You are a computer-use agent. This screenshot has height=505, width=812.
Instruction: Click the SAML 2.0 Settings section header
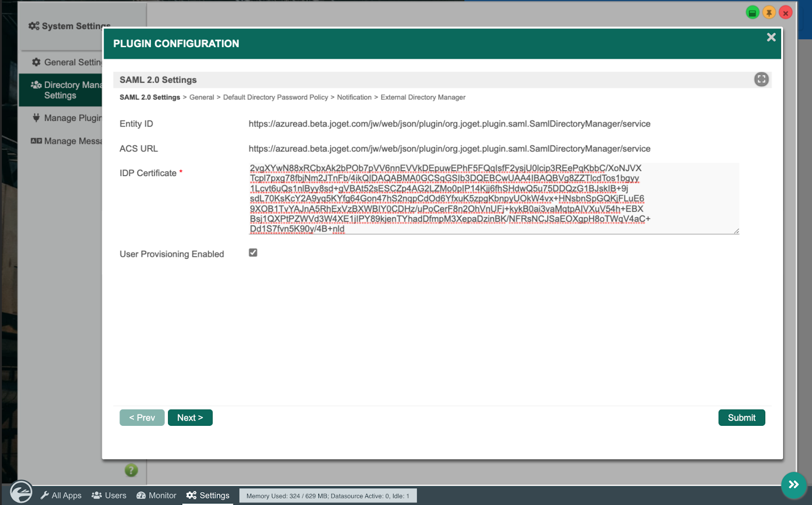158,80
